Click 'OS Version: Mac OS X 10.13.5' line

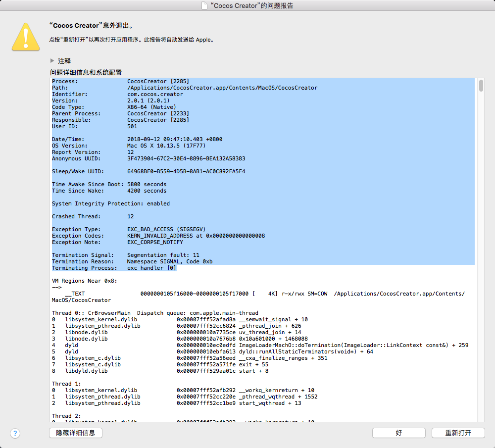pyautogui.click(x=129, y=146)
